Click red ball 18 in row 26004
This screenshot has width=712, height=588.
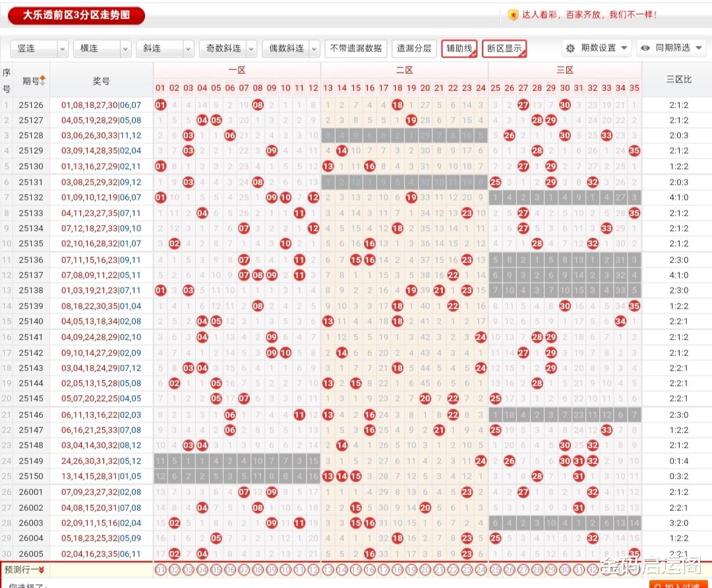coord(398,538)
